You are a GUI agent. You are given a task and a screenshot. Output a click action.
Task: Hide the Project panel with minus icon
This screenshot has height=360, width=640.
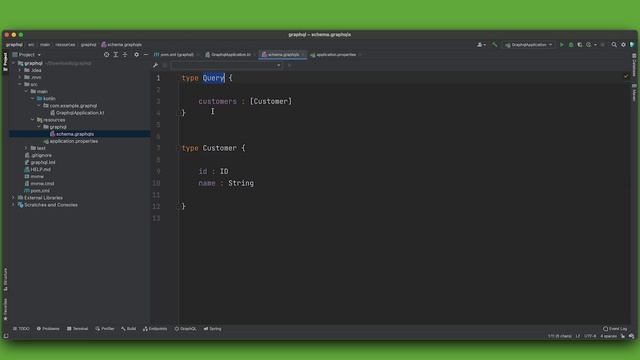point(146,54)
